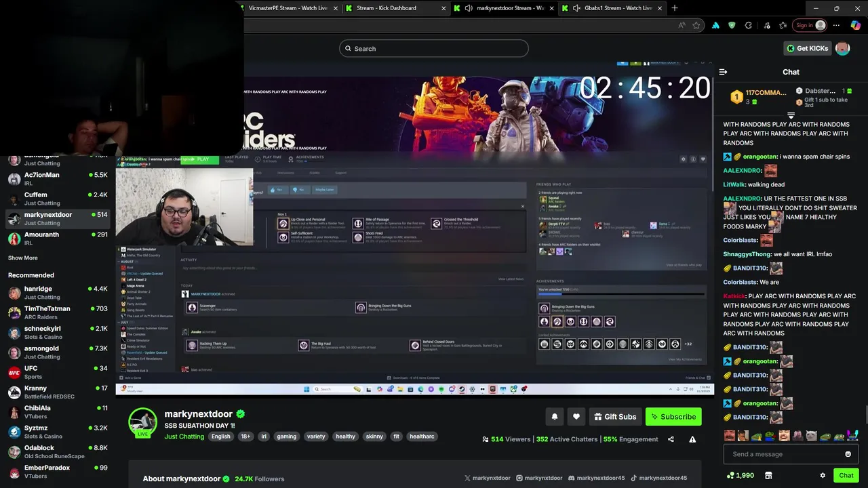868x488 pixels.
Task: Close the Kick Dashboard tab
Action: [x=443, y=8]
